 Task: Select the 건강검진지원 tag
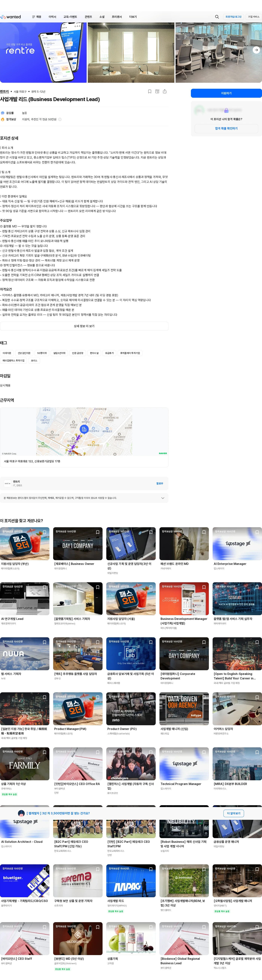click(24, 353)
